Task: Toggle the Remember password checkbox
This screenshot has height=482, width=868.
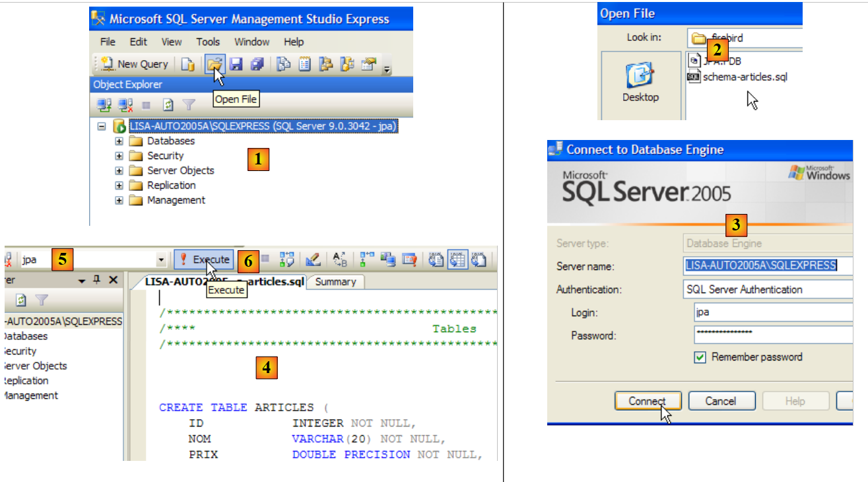Action: pos(700,357)
